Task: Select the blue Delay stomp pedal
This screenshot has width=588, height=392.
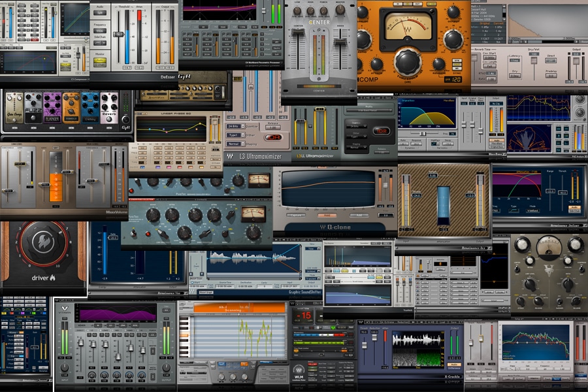Action: coord(90,108)
